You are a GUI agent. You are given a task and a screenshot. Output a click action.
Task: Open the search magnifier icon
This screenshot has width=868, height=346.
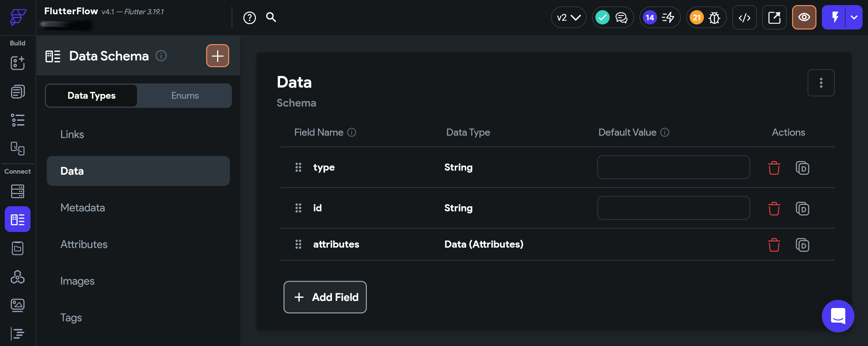pos(271,17)
